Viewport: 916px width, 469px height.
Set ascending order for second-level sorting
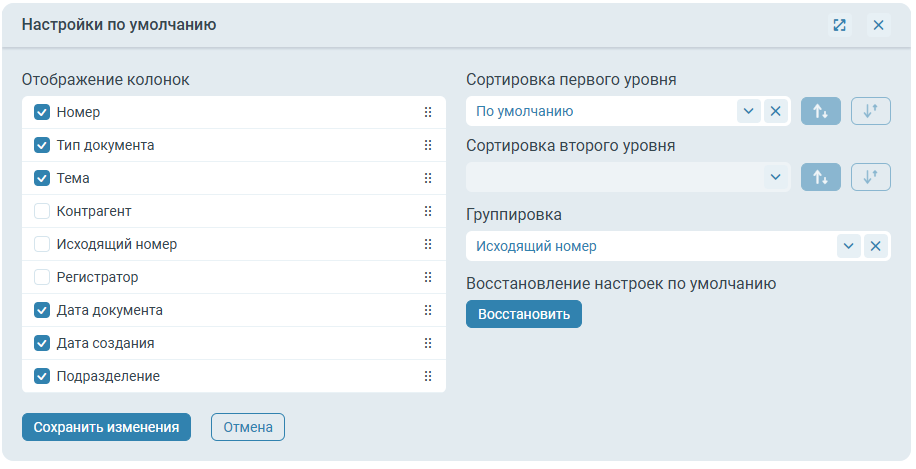tap(820, 177)
